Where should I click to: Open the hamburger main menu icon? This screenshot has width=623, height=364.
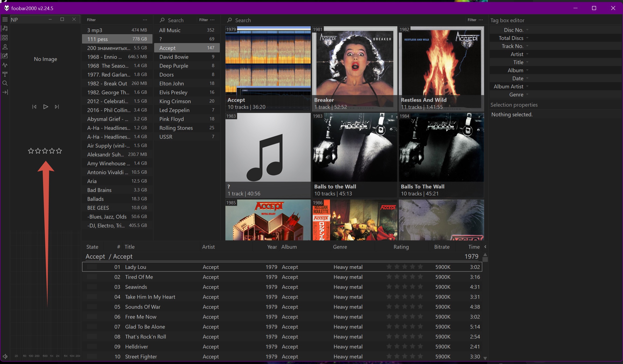(5, 19)
